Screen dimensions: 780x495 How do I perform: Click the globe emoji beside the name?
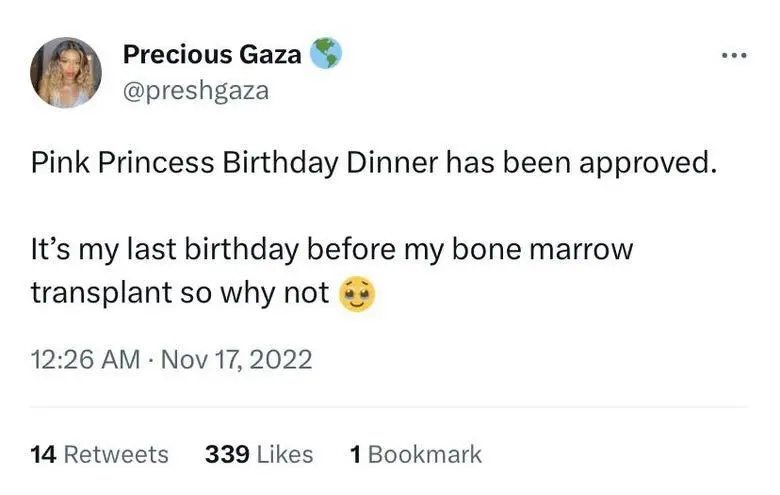[325, 54]
